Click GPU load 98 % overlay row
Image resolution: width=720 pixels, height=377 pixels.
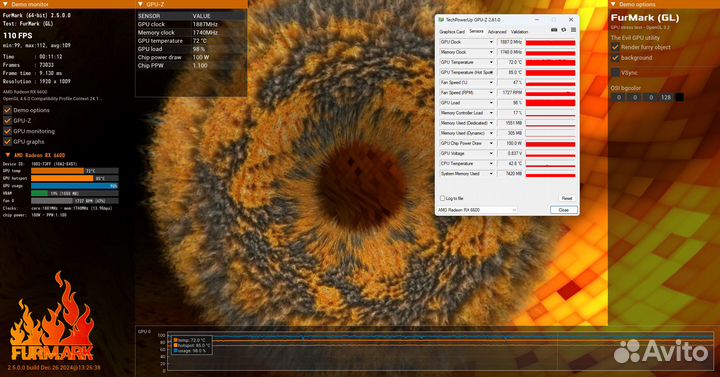(191, 49)
